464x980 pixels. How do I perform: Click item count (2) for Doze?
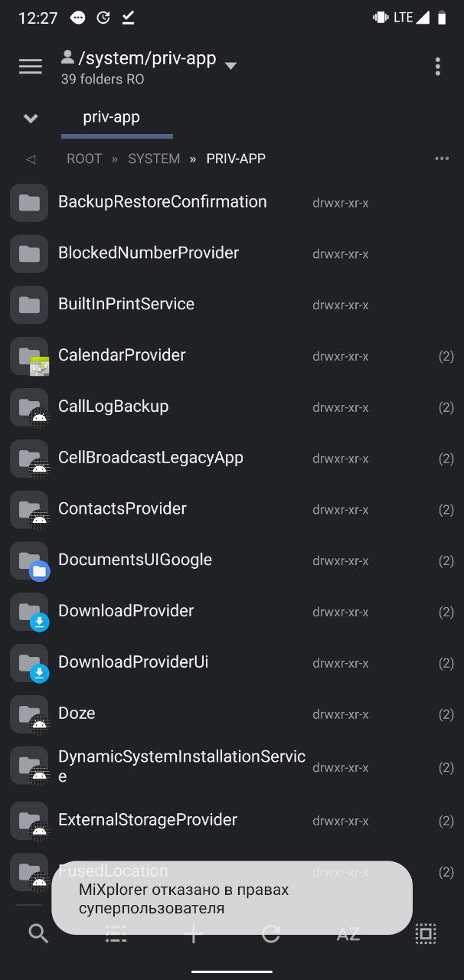[x=446, y=715]
